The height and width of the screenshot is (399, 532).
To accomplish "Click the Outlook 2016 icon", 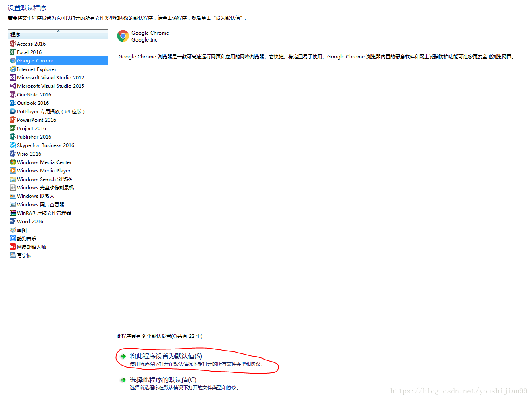I will pyautogui.click(x=13, y=103).
